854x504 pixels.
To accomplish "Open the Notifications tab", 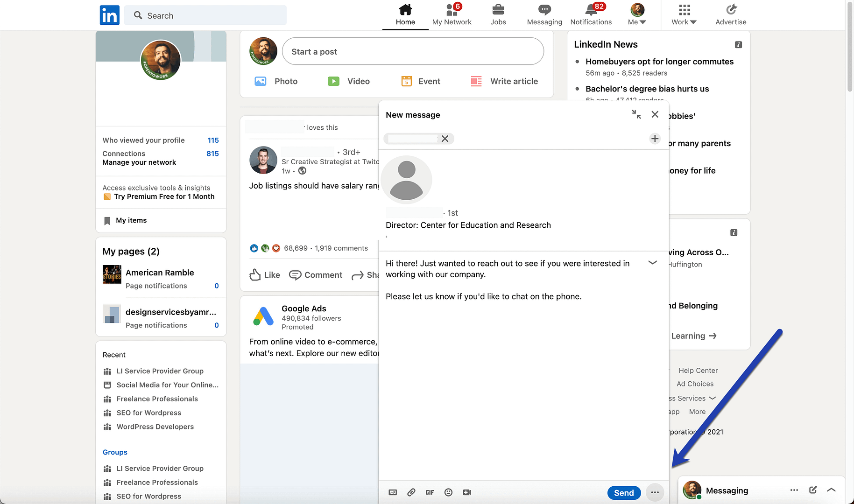I will 591,15.
